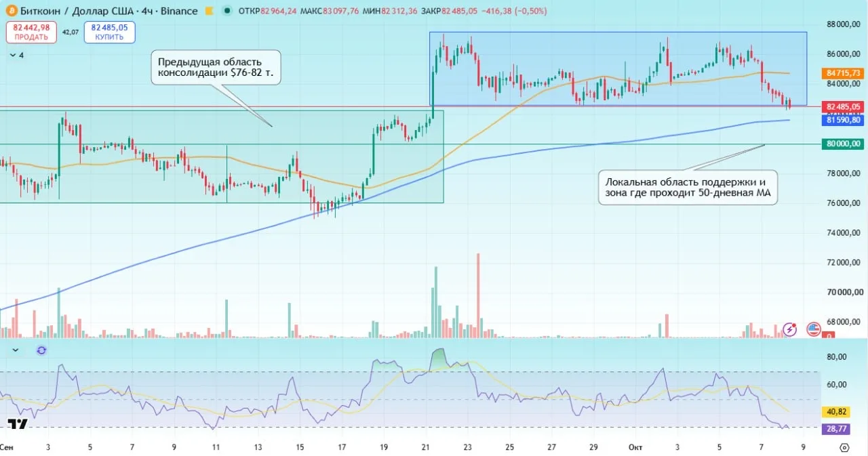
Task: Click the КУПИТЬ buy button at 82 485,05
Action: click(x=109, y=32)
